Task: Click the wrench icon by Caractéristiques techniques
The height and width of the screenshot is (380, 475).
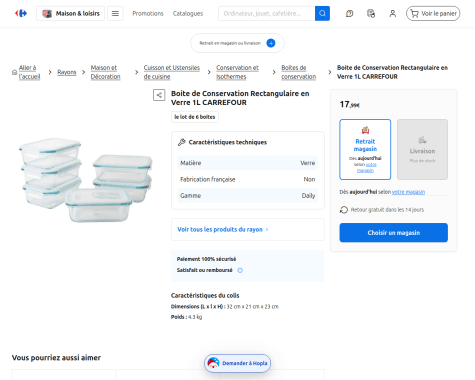Action: pos(182,142)
